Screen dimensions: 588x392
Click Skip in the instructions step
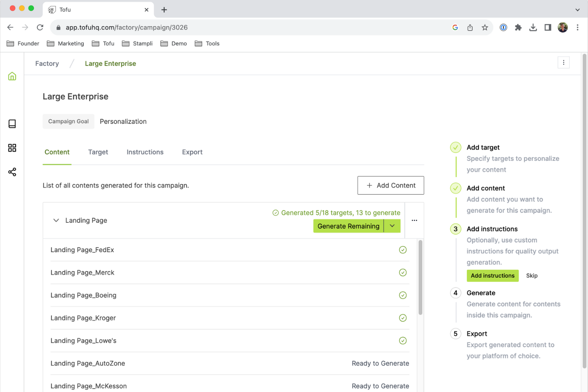532,276
